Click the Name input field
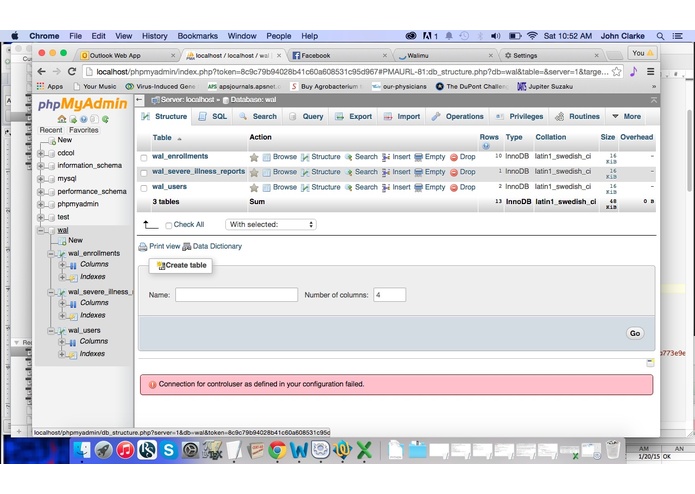This screenshot has height=494, width=695. point(236,295)
